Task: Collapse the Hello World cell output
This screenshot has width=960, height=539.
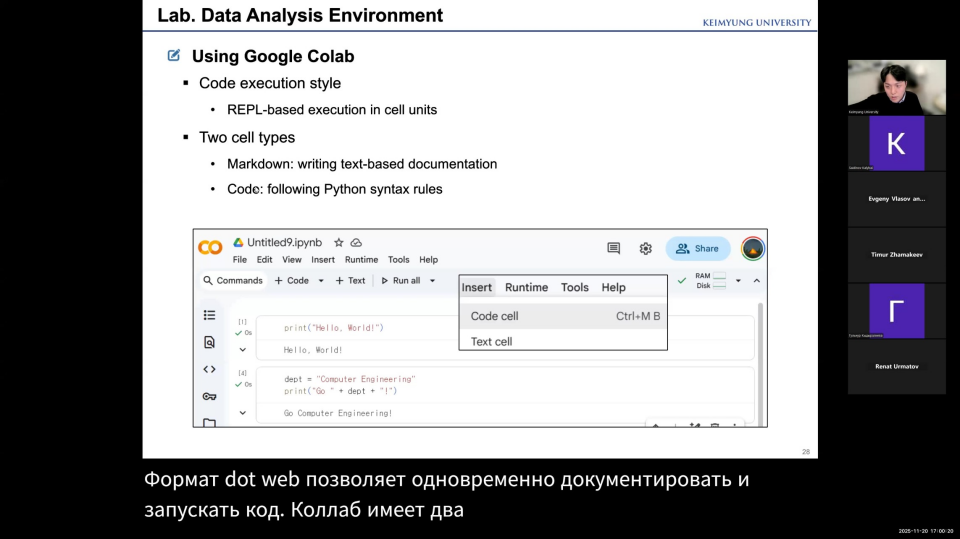Action: (242, 350)
